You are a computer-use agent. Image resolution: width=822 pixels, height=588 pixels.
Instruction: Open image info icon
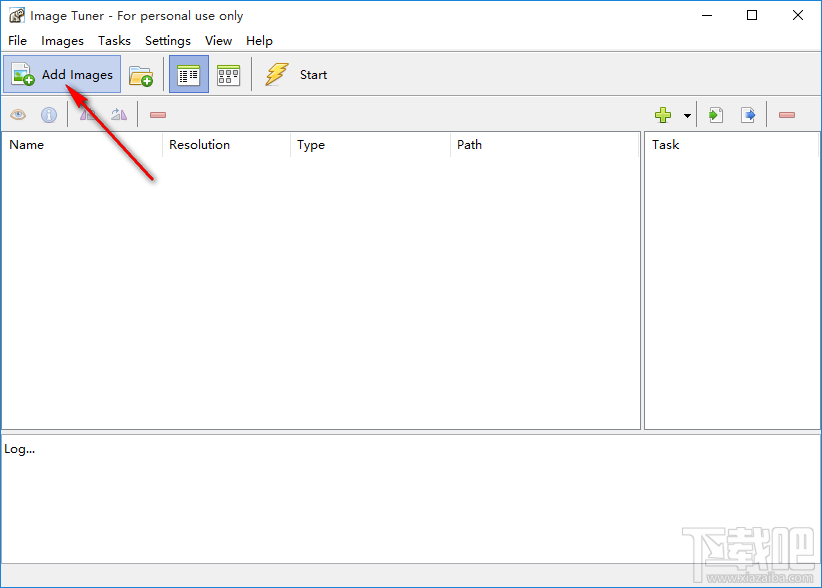[x=49, y=114]
